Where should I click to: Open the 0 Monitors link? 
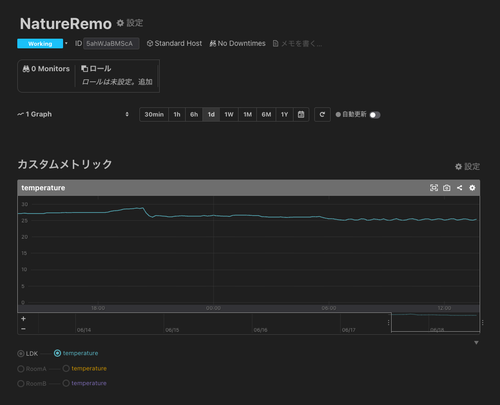click(x=46, y=69)
